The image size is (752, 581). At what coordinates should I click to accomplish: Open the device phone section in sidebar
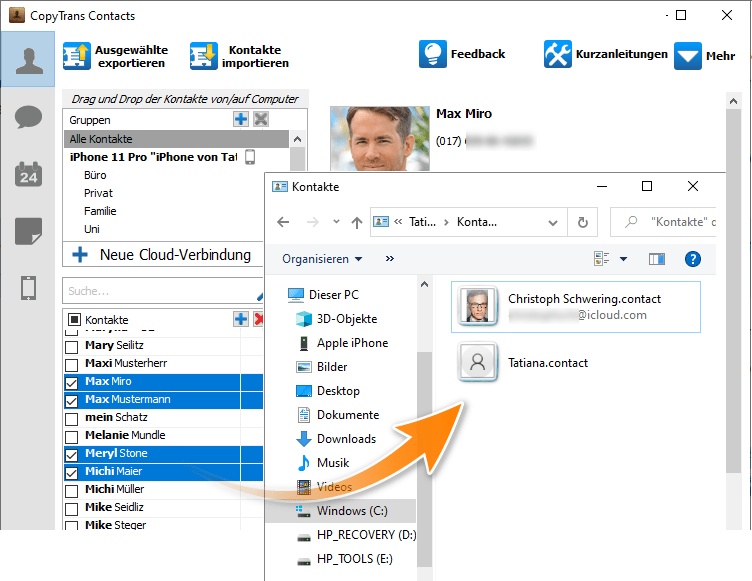point(28,288)
